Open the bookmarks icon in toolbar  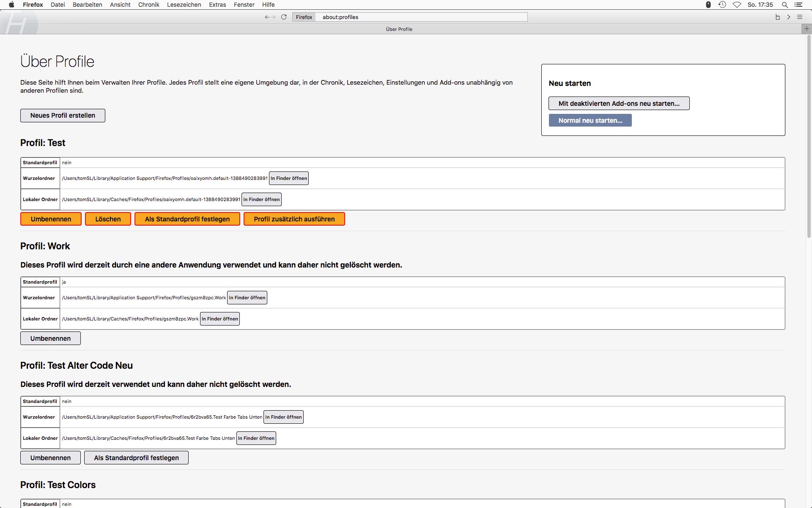777,17
